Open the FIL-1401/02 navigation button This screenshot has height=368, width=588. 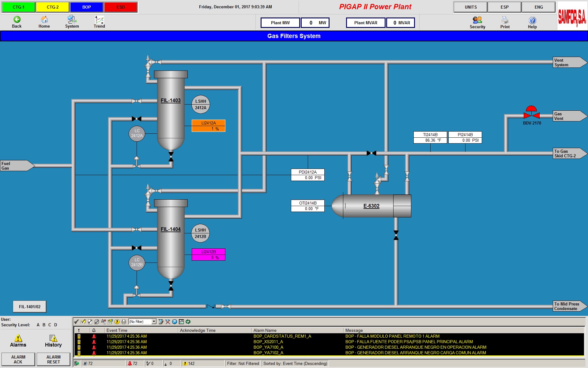(x=30, y=307)
